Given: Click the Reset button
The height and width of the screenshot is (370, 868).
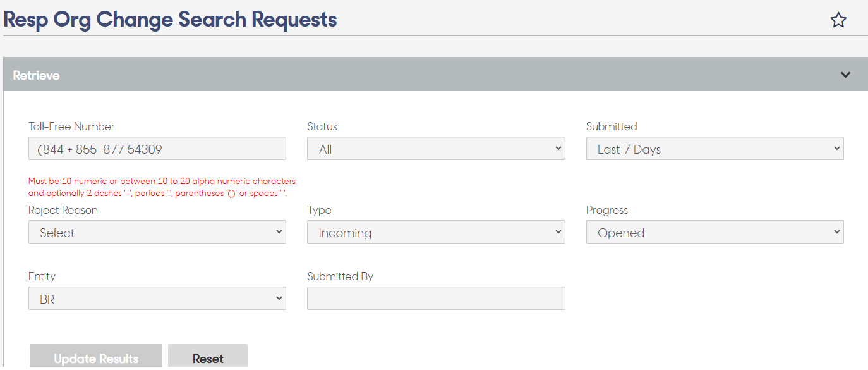Looking at the screenshot, I should point(208,358).
